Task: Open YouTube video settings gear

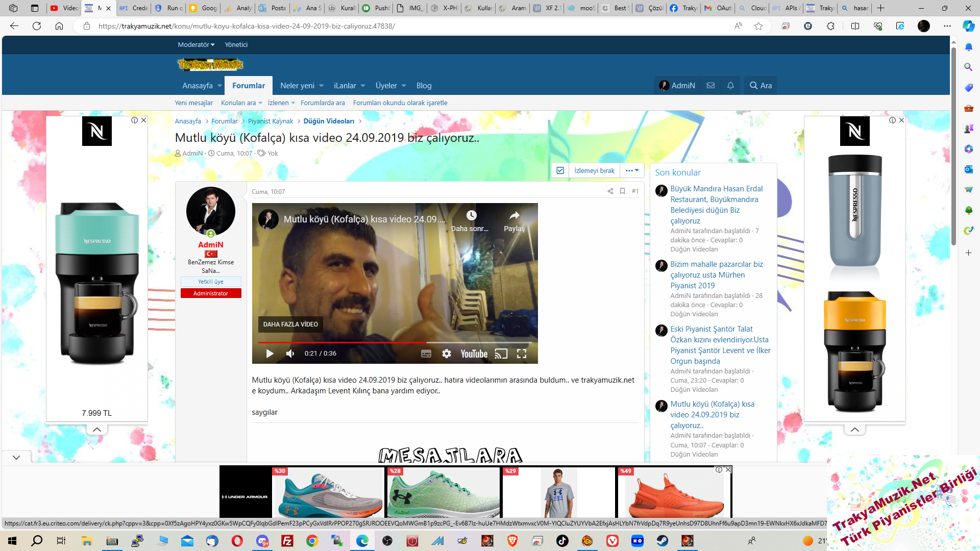Action: [x=447, y=354]
